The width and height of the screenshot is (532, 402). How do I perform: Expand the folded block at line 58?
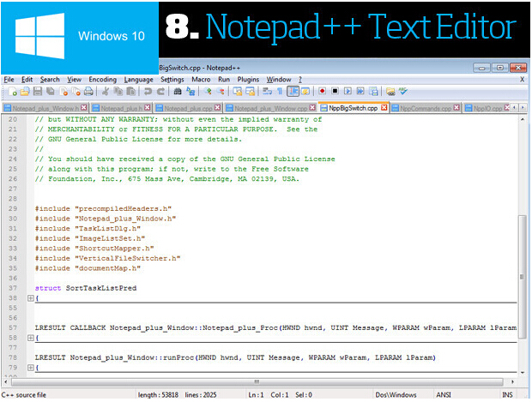coord(30,339)
